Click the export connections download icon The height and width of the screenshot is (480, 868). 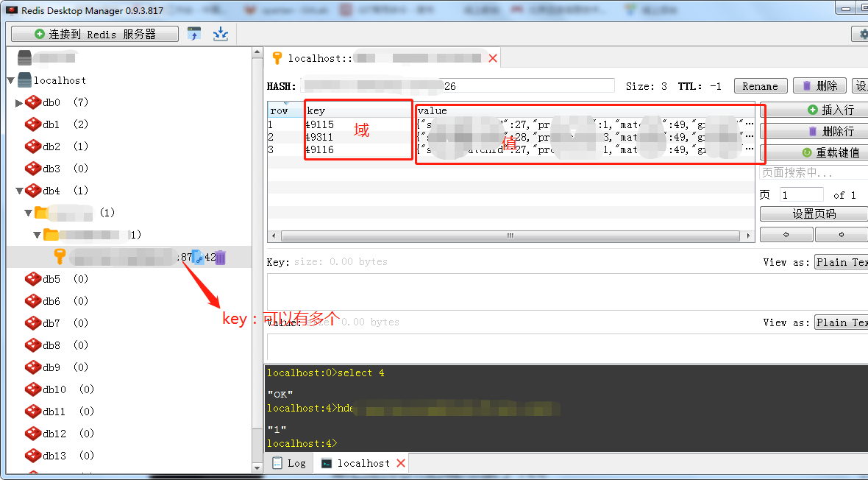tap(221, 34)
